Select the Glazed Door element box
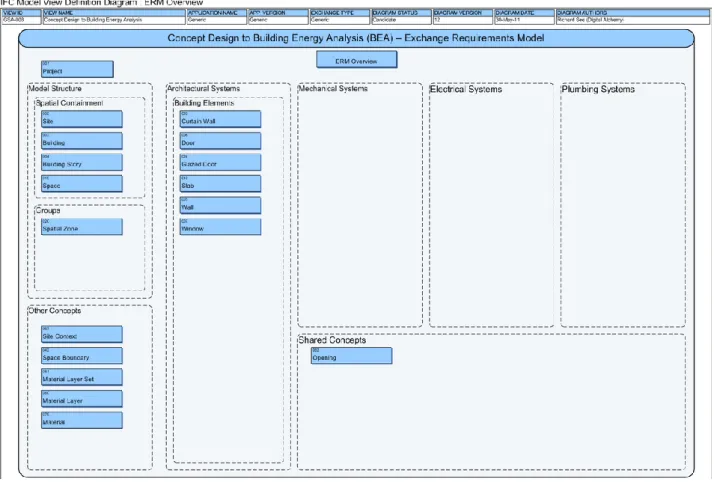This screenshot has width=714, height=482. (x=220, y=162)
